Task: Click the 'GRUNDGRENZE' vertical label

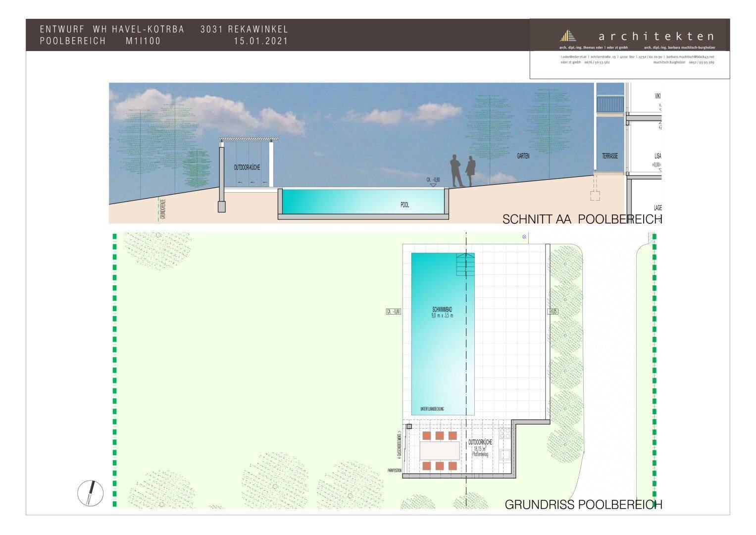Action: click(162, 208)
